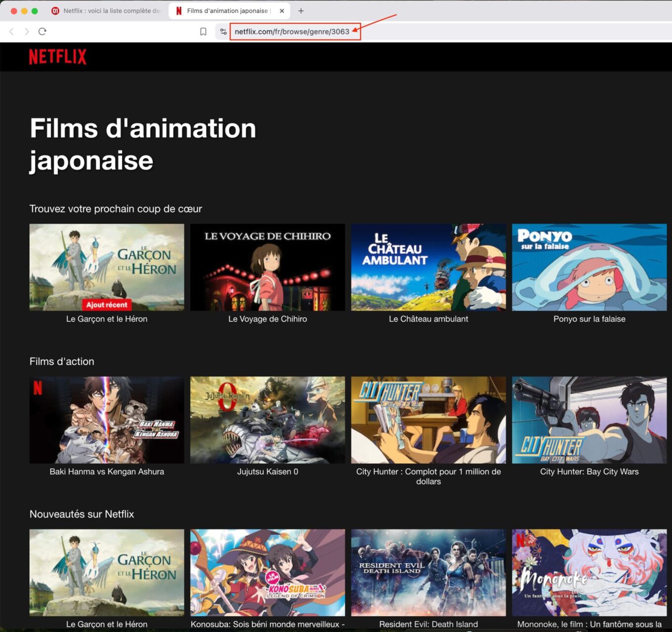672x632 pixels.
Task: Open the Mononoke film poster
Action: coord(589,573)
